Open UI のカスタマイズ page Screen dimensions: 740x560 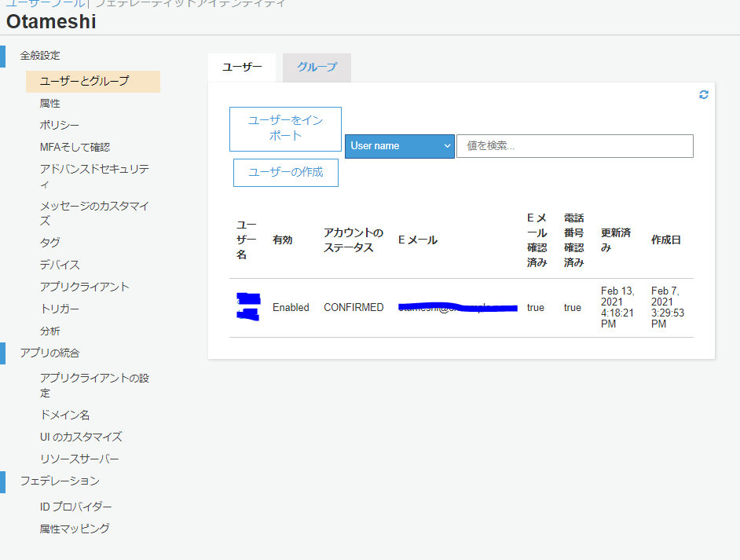coord(81,437)
